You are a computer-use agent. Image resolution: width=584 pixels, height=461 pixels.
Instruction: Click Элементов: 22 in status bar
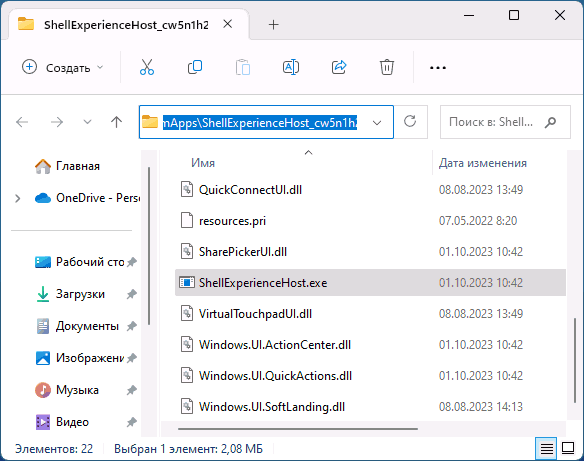(x=54, y=449)
